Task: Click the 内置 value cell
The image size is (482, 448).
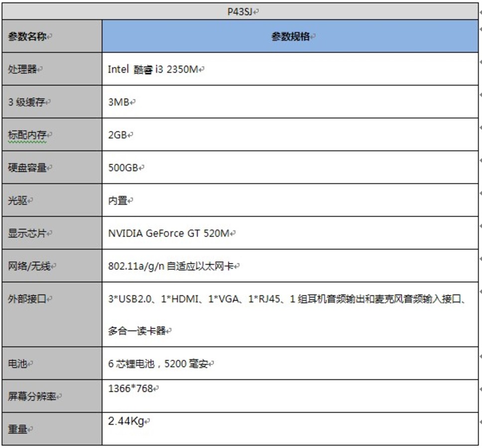Action: tap(119, 200)
